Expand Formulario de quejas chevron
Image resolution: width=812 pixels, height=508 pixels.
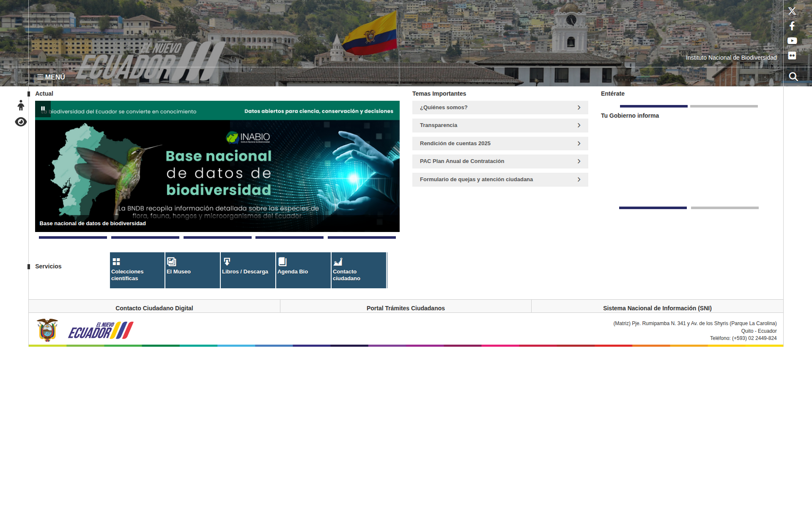click(579, 179)
